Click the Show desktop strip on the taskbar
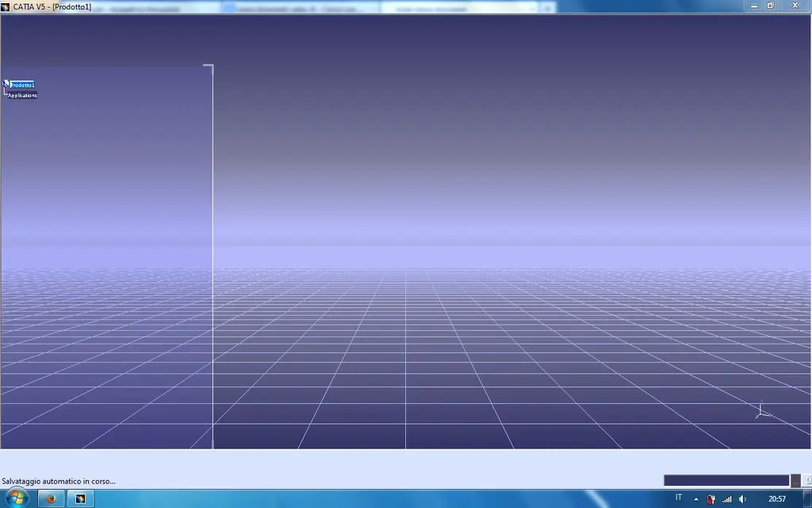Viewport: 812px width, 508px height. coord(807,498)
